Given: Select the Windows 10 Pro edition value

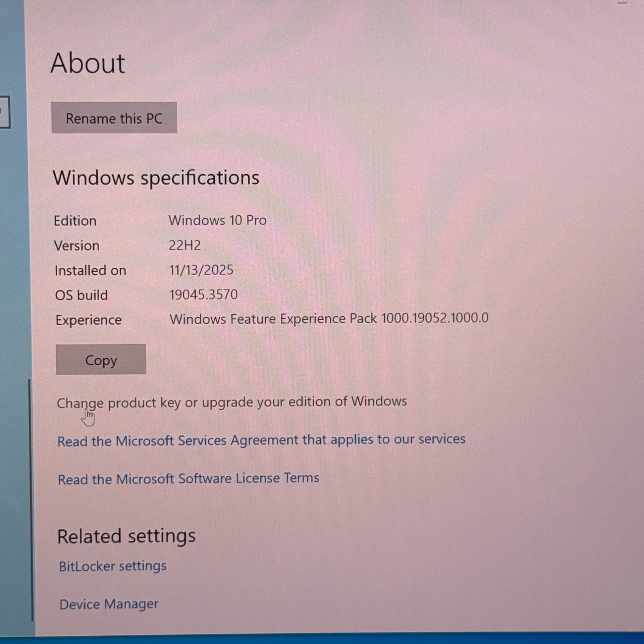Looking at the screenshot, I should (217, 220).
